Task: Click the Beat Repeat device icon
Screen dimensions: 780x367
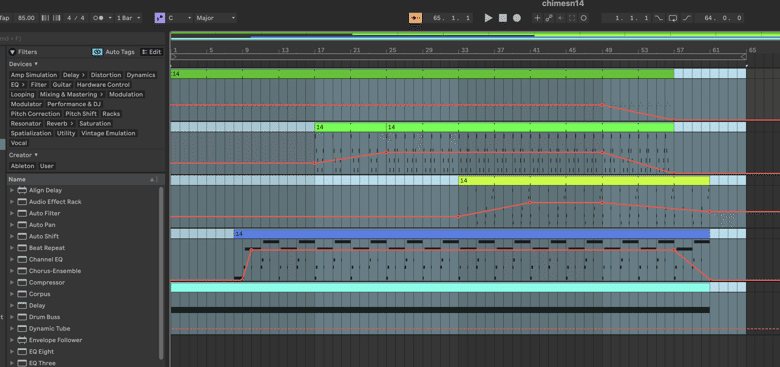Action: click(x=22, y=248)
